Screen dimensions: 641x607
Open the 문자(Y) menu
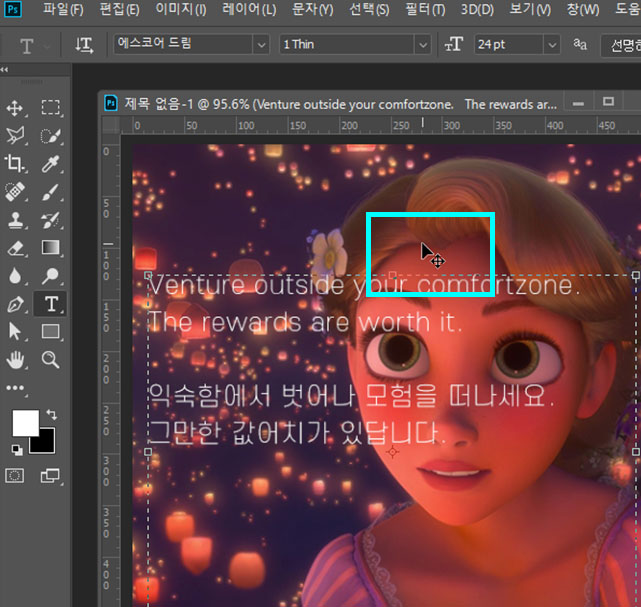(x=313, y=9)
